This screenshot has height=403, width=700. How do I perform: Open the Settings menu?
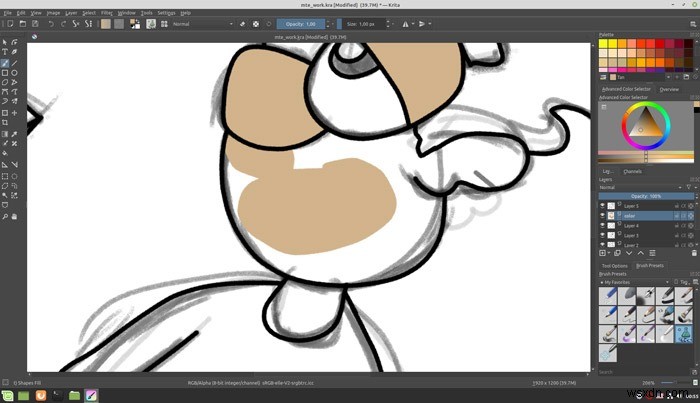click(166, 13)
